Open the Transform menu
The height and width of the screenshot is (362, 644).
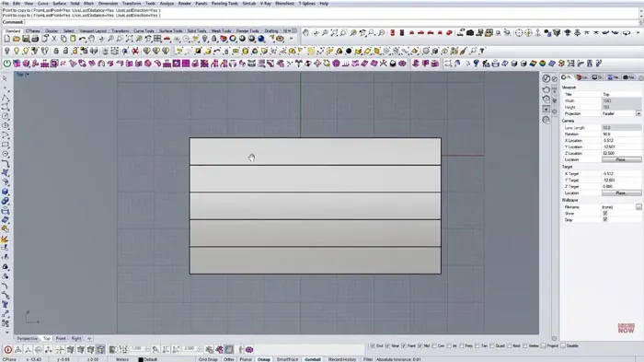[132, 4]
